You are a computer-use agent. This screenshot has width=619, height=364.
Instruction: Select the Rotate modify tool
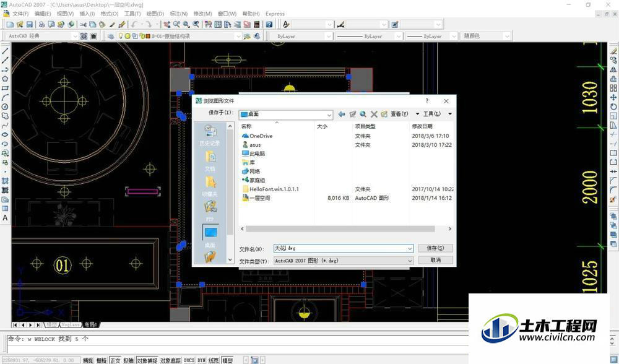[x=613, y=106]
